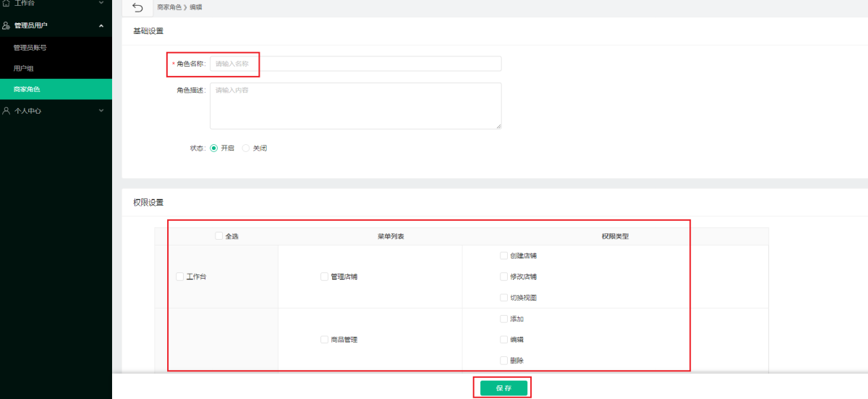Image resolution: width=868 pixels, height=399 pixels.
Task: Collapse the 管理员用户 menu arrow
Action: click(101, 26)
